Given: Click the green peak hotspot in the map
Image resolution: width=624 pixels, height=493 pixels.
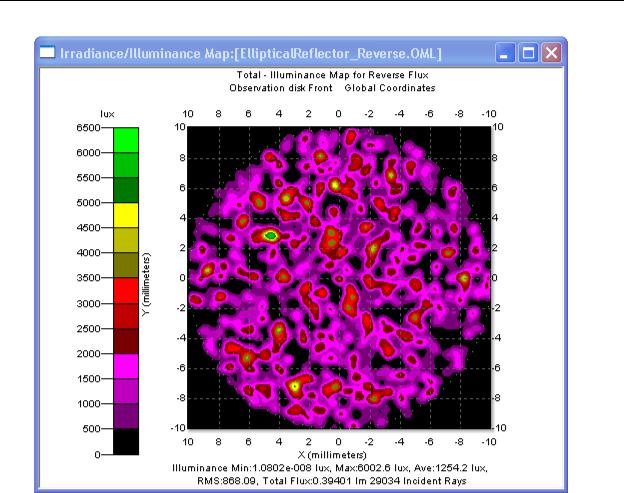Looking at the screenshot, I should 271,236.
